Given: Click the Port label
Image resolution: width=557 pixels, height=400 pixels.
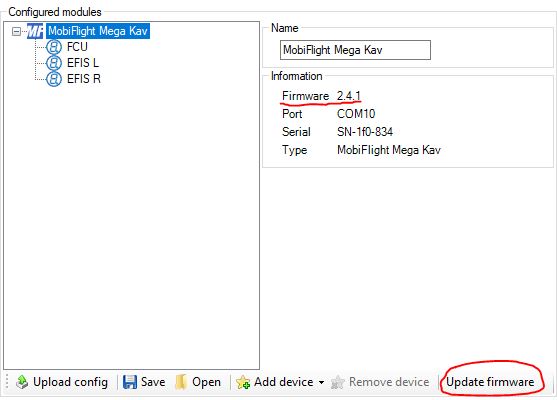Looking at the screenshot, I should point(292,114).
